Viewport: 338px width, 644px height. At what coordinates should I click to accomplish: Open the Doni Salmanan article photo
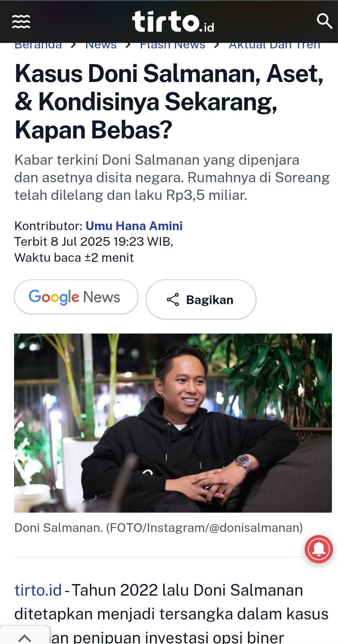click(173, 423)
